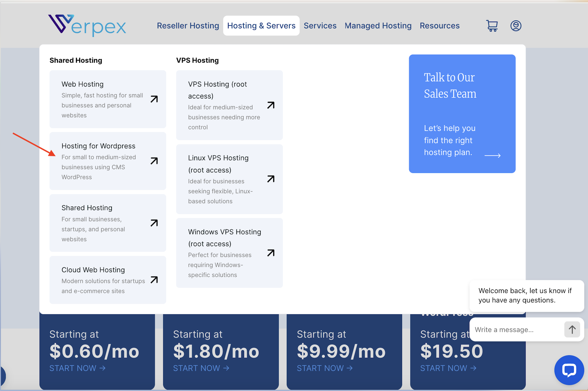Open the shopping cart icon
The height and width of the screenshot is (391, 588).
click(492, 26)
